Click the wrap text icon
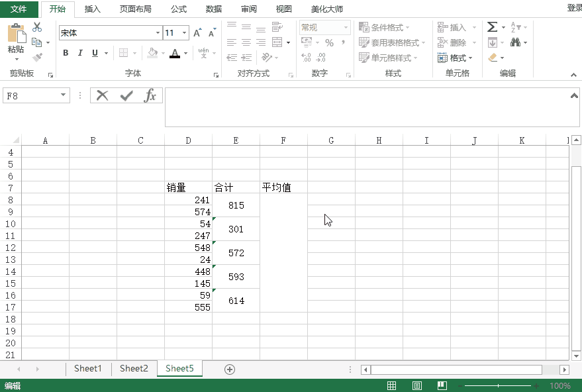Image resolution: width=582 pixels, height=392 pixels. tap(277, 26)
